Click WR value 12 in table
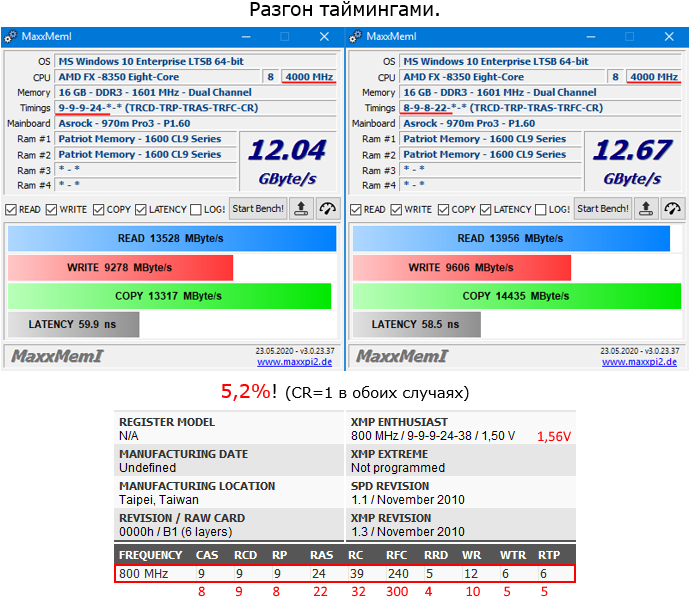Image resolution: width=691 pixels, height=599 pixels. click(x=471, y=574)
